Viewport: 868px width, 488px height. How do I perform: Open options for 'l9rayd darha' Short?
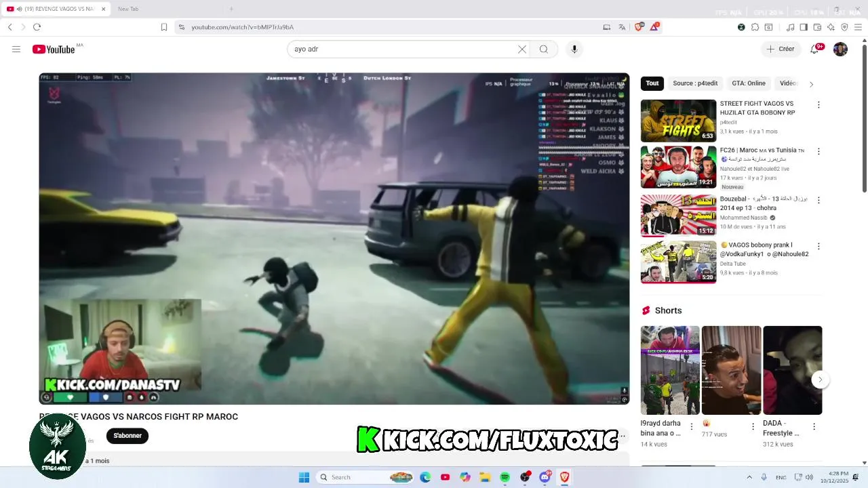click(x=692, y=426)
